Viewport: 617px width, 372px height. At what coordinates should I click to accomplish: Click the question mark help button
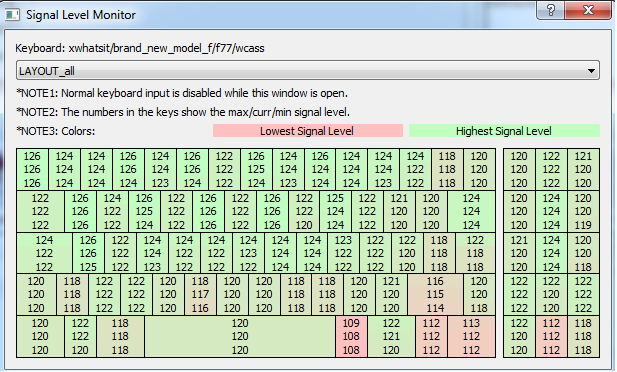[550, 10]
